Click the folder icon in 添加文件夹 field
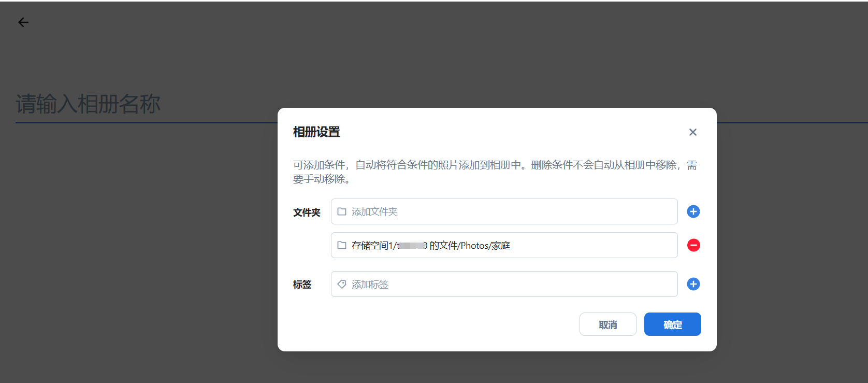Viewport: 868px width, 383px height. click(x=342, y=211)
